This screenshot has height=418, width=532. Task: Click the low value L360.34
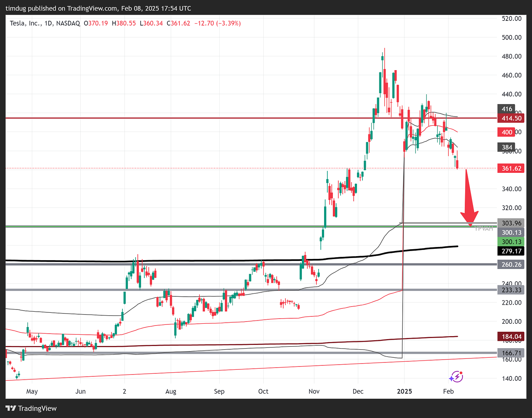[151, 23]
